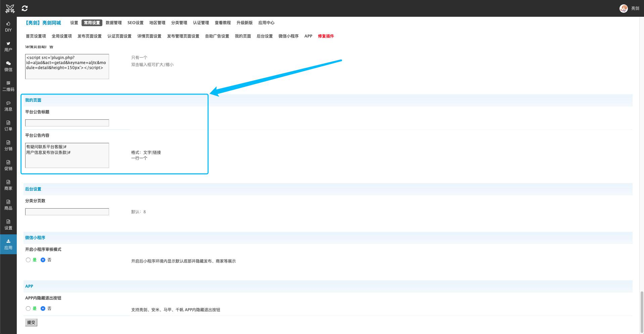Select 是 for 开启小程序审核模式
Image resolution: width=644 pixels, height=334 pixels.
coord(28,260)
